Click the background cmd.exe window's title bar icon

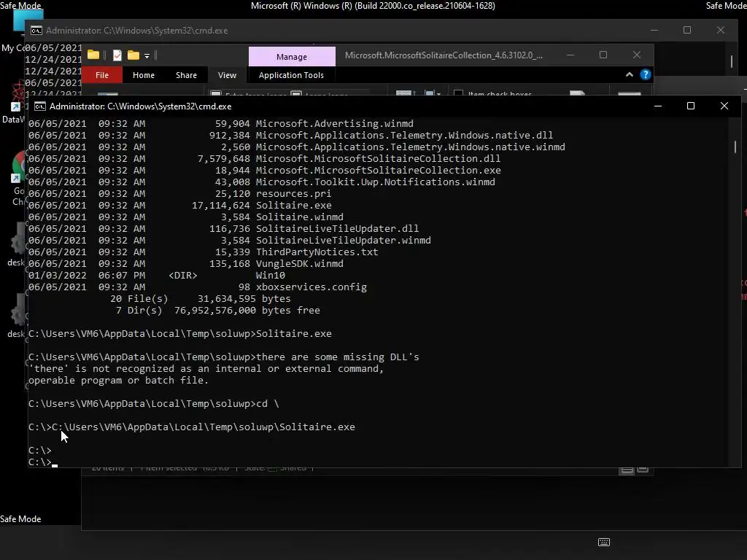click(36, 31)
